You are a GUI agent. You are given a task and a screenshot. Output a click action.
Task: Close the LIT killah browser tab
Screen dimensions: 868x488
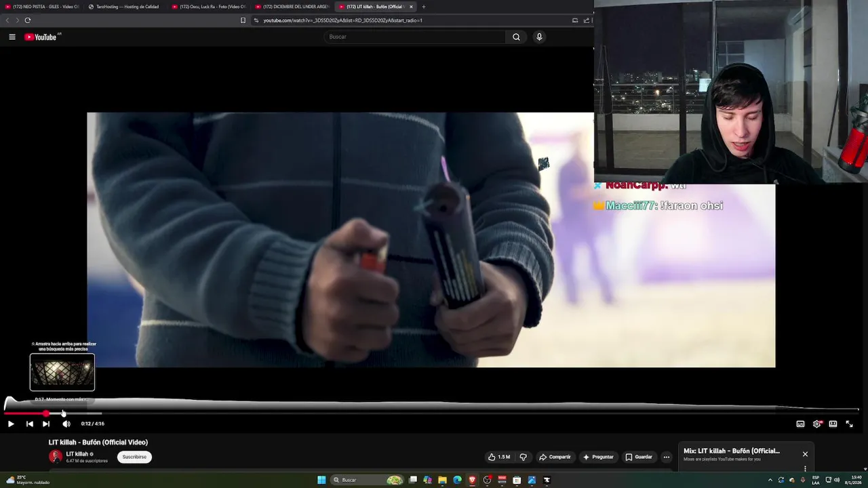tap(411, 7)
